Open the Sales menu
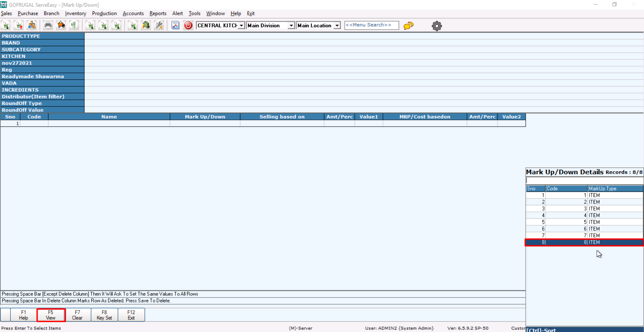 point(6,13)
